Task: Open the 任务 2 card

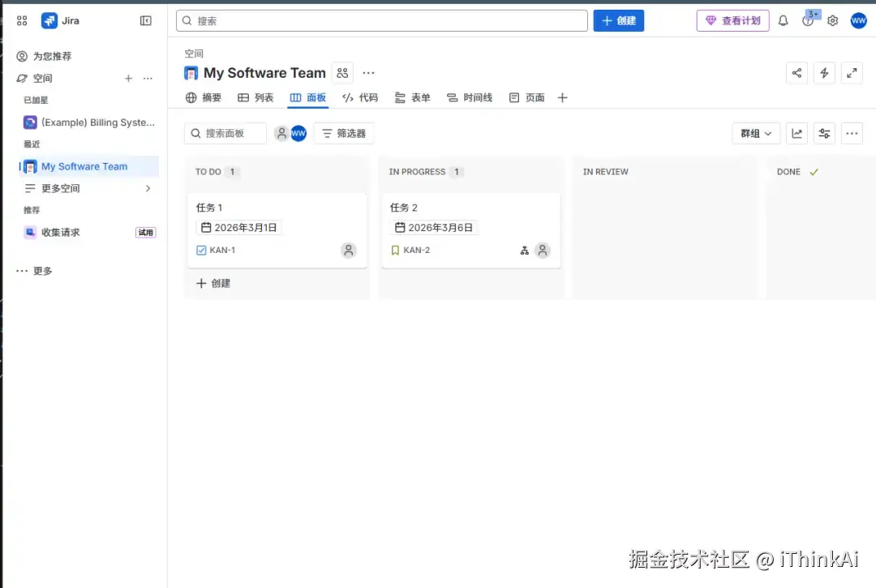Action: [x=471, y=230]
